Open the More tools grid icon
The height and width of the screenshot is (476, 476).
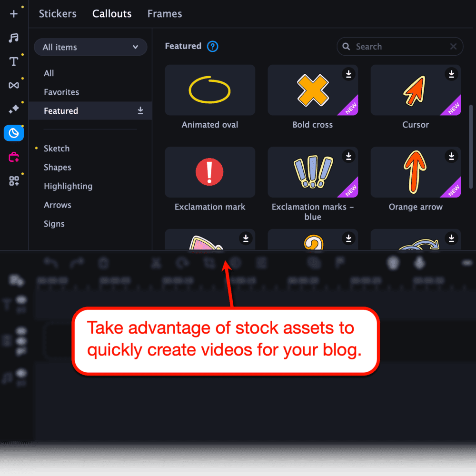[x=14, y=181]
